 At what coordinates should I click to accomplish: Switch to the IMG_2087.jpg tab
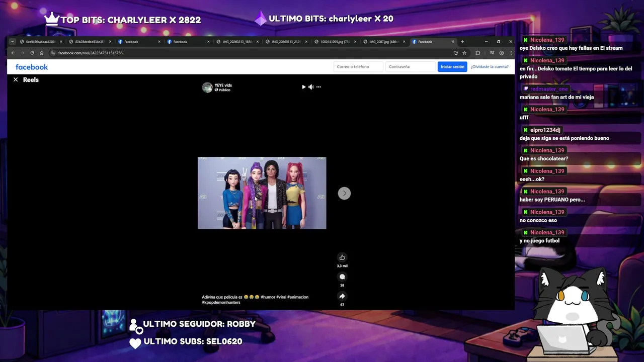(383, 42)
